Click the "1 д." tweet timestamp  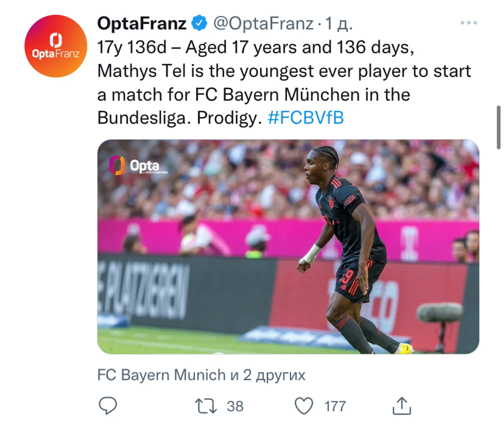click(x=339, y=23)
